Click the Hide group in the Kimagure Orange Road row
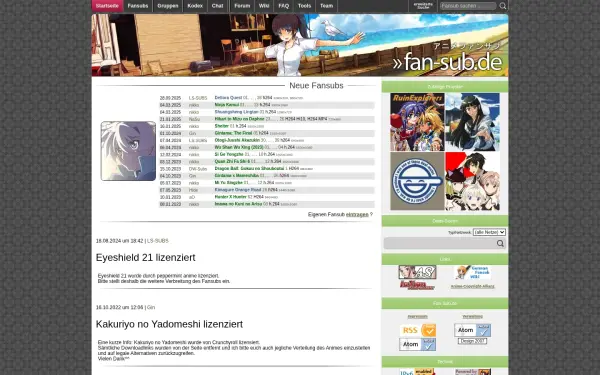Viewport: 600px width, 375px height. point(193,190)
